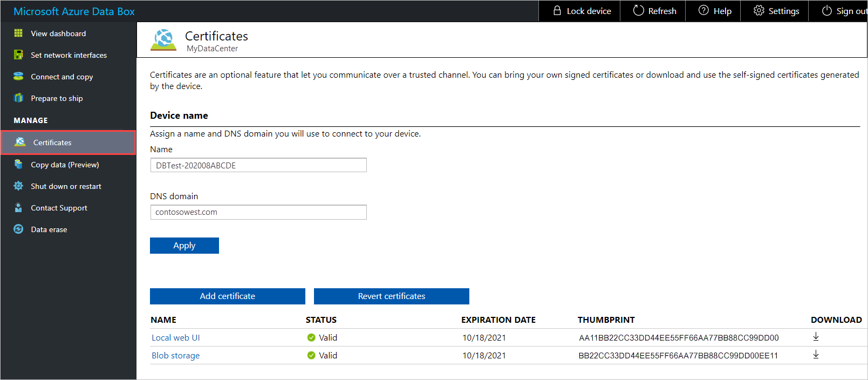The image size is (868, 380).
Task: Open the Blob storage certificate link
Action: tap(175, 356)
